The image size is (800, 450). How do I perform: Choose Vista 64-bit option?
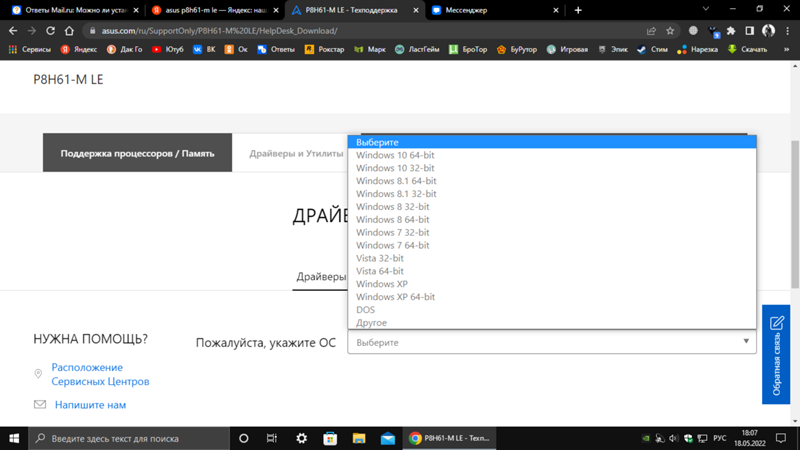[x=552, y=271]
